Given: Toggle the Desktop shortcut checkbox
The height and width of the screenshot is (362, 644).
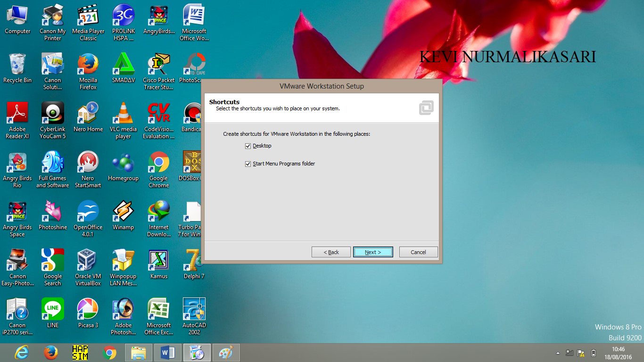Looking at the screenshot, I should [248, 146].
